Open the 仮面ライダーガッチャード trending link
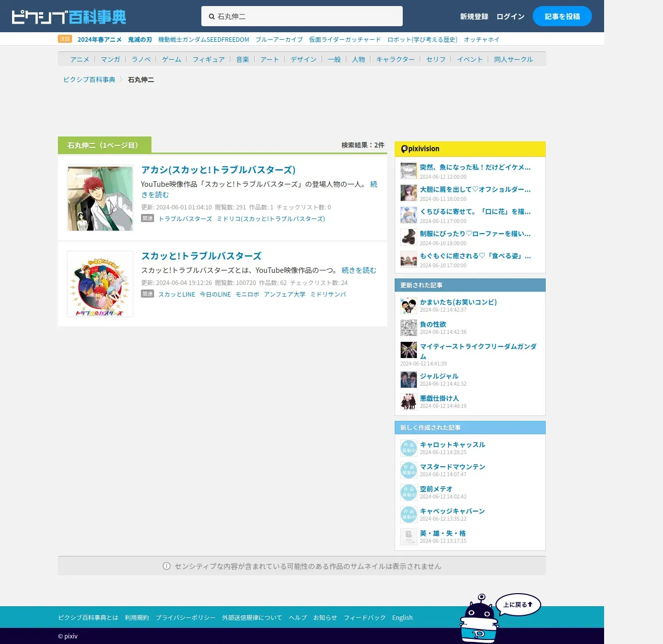This screenshot has width=663, height=644. (x=345, y=39)
